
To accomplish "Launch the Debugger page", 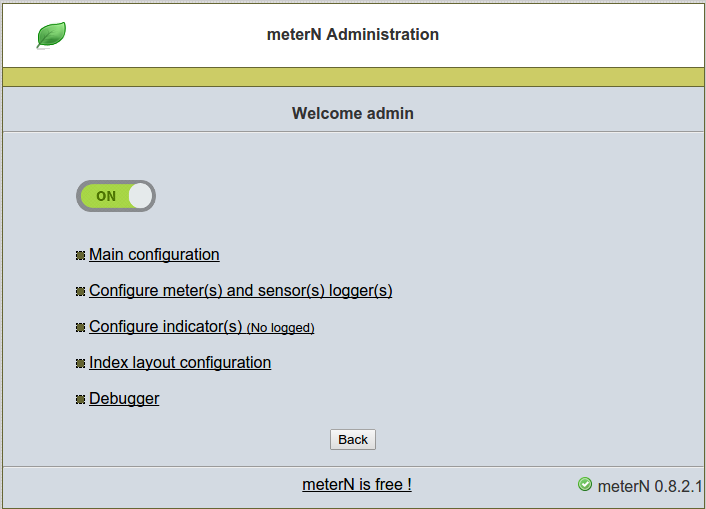I will pos(124,399).
